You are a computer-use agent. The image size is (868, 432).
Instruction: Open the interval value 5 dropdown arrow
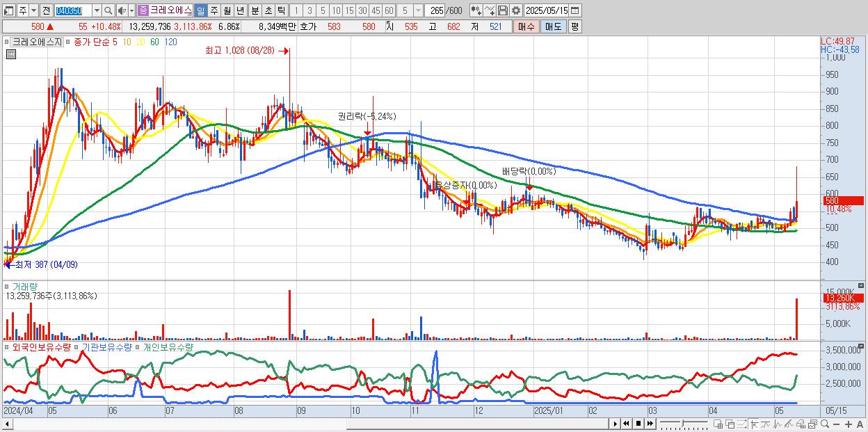417,10
